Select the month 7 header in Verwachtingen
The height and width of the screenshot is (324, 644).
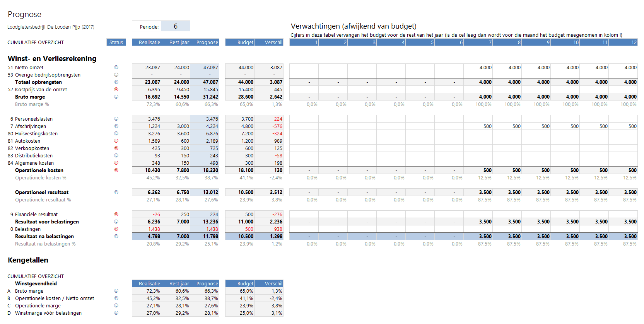pyautogui.click(x=478, y=43)
